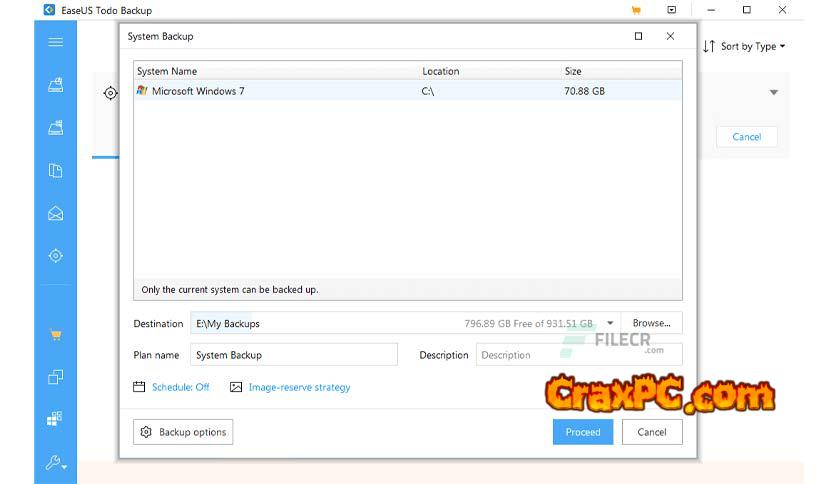Expand the backup task options arrow

click(x=774, y=92)
